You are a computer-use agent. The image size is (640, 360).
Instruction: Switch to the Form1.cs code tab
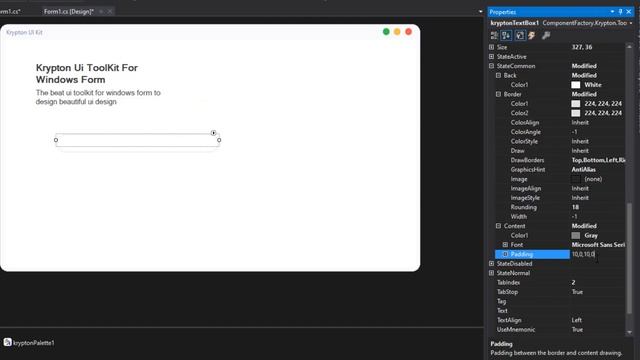point(10,11)
